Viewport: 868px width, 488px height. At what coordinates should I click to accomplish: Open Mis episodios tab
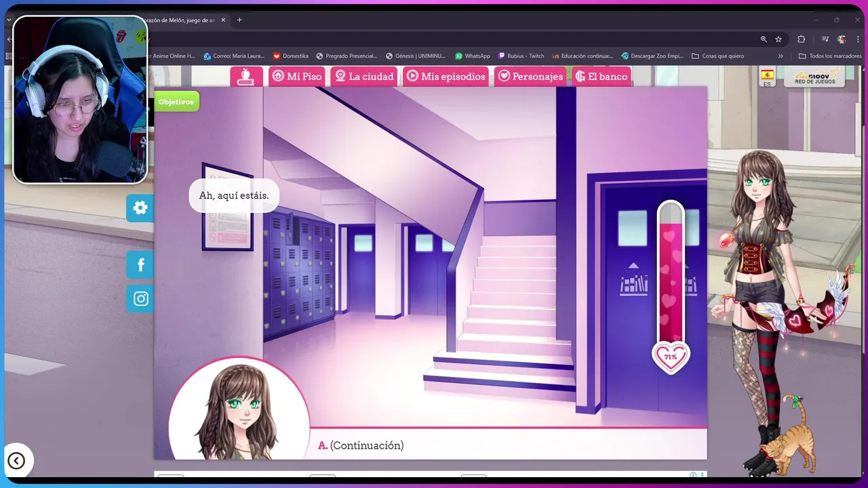[446, 77]
